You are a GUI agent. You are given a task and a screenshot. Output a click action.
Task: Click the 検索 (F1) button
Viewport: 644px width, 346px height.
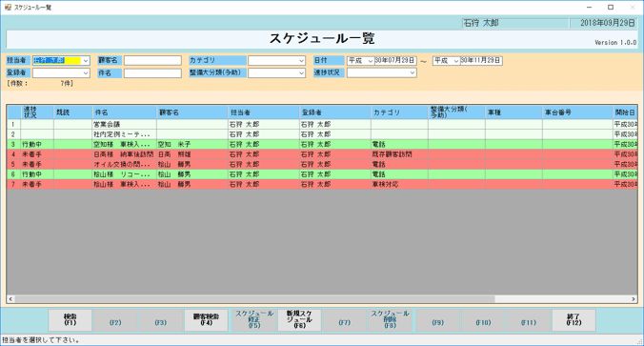70,320
